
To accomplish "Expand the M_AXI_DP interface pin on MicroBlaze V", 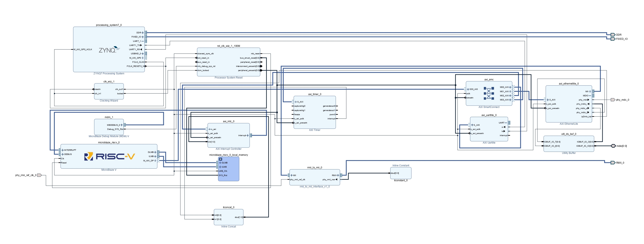I will click(155, 161).
